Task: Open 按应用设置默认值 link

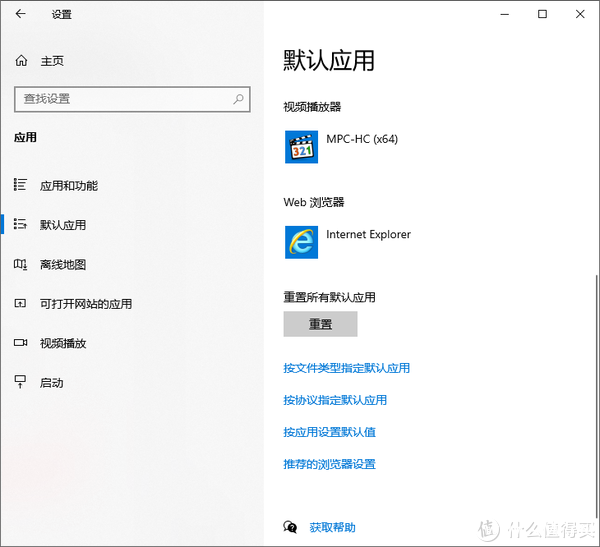Action: (x=329, y=432)
